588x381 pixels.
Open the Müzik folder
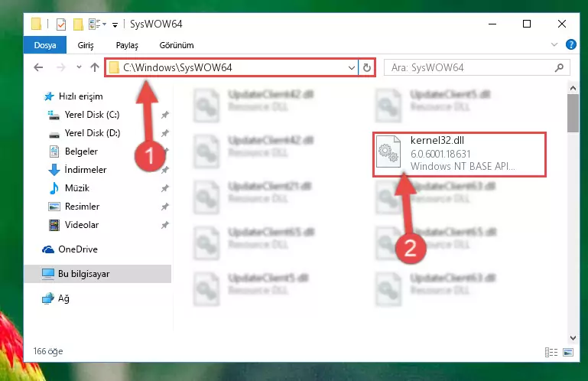point(77,188)
